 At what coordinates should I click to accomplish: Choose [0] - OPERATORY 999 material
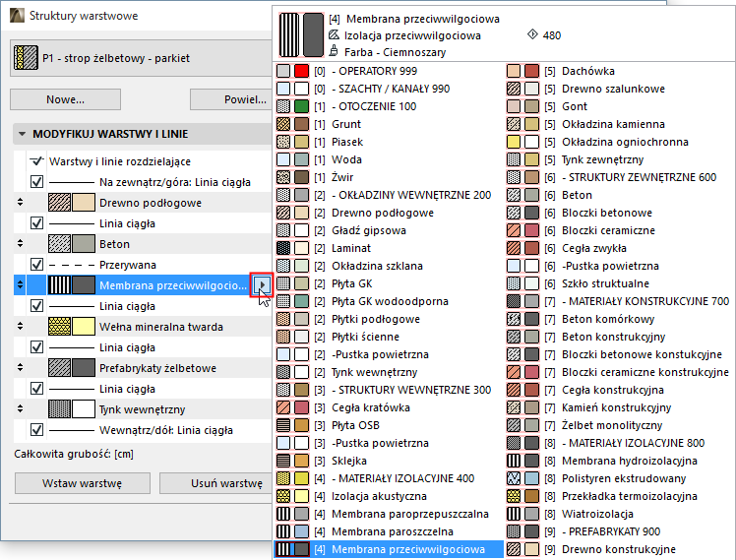coord(390,71)
